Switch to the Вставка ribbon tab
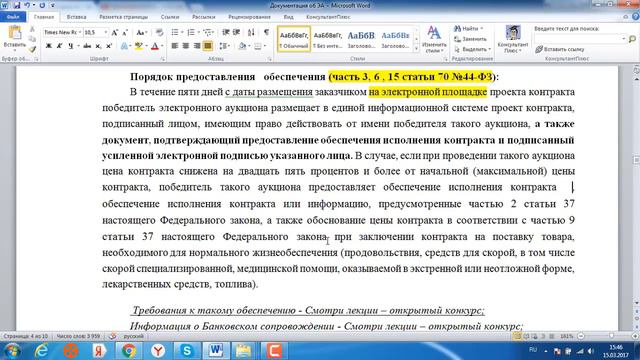 pos(76,17)
